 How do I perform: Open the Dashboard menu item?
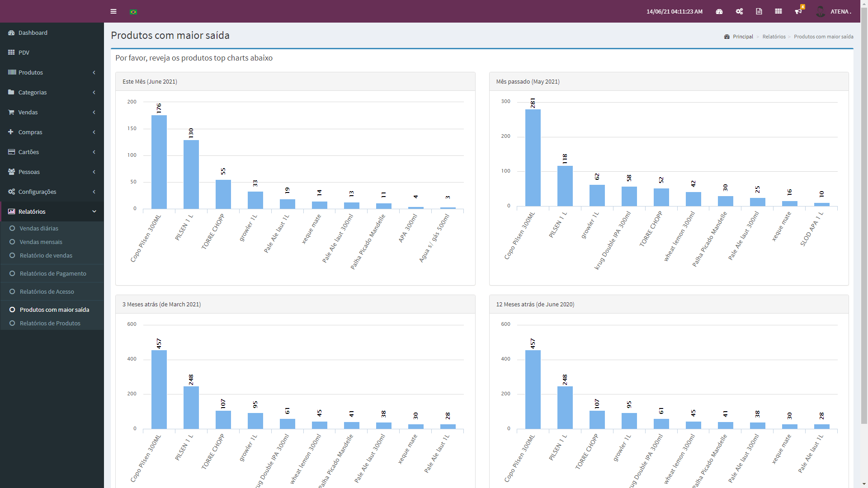tap(33, 33)
